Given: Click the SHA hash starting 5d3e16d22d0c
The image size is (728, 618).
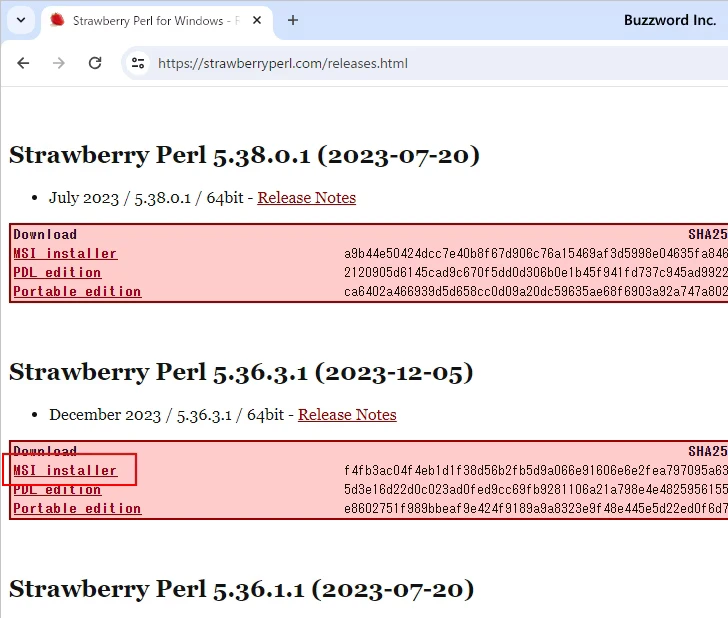Looking at the screenshot, I should tap(536, 489).
